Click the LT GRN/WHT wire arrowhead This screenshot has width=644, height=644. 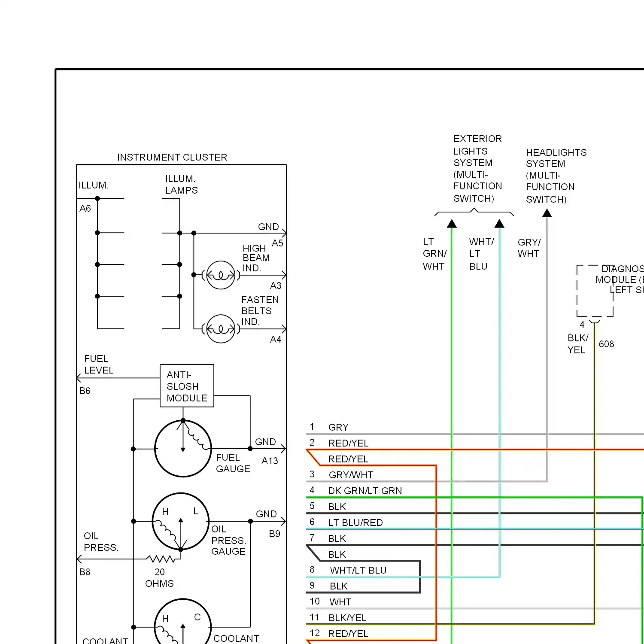point(452,223)
